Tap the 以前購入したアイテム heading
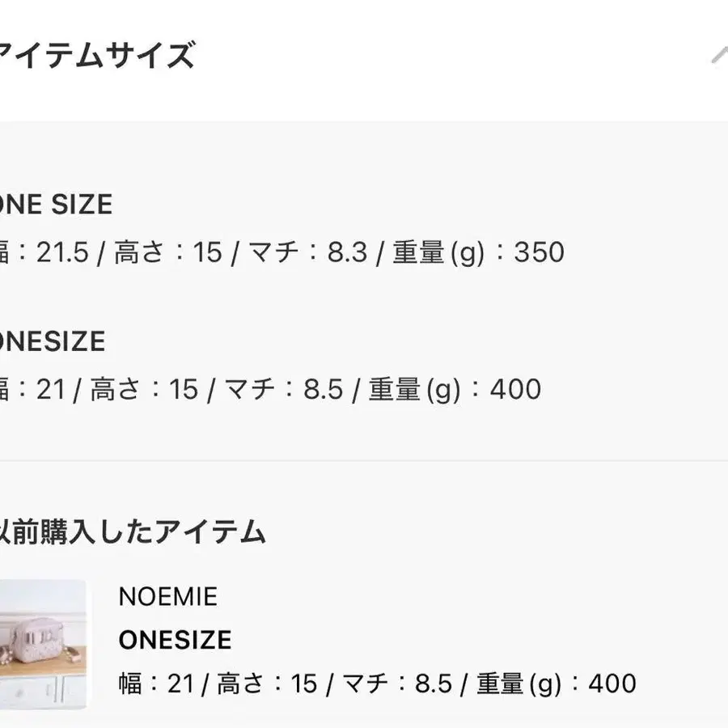The width and height of the screenshot is (728, 728). click(133, 531)
